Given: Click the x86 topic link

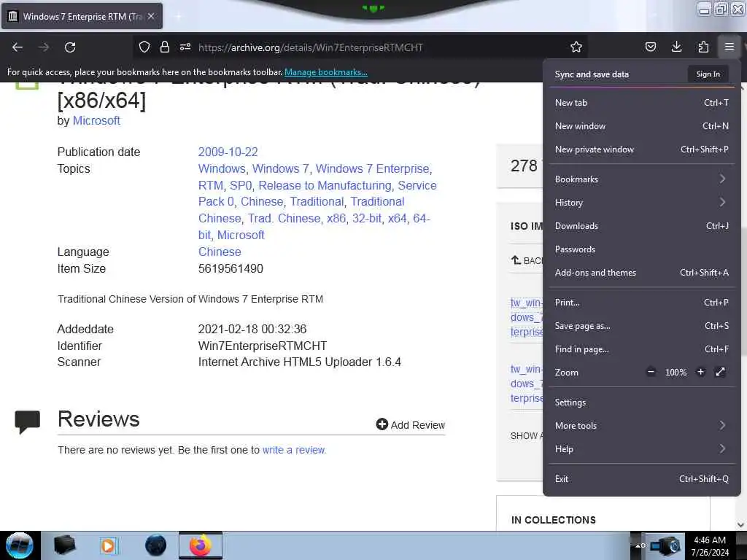Looking at the screenshot, I should [x=336, y=218].
